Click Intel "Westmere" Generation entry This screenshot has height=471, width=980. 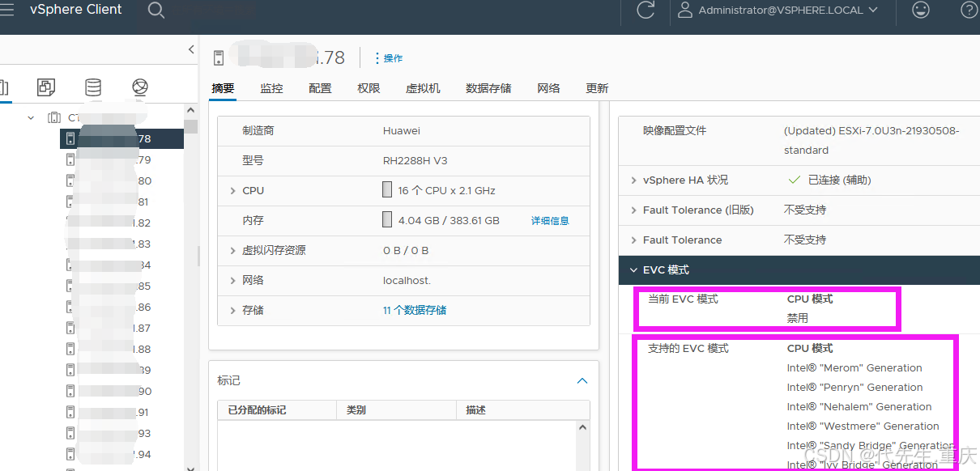[x=863, y=426]
